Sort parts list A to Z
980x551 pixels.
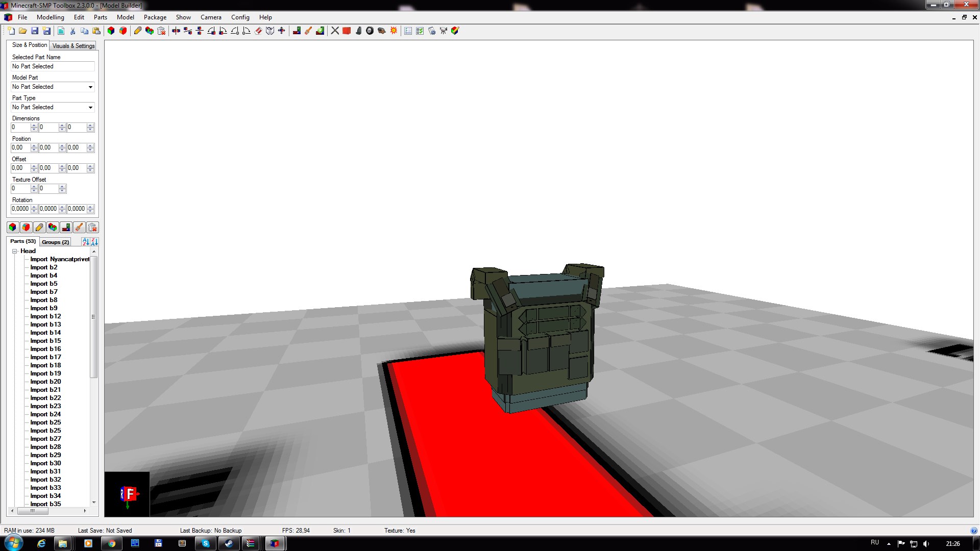pyautogui.click(x=86, y=242)
